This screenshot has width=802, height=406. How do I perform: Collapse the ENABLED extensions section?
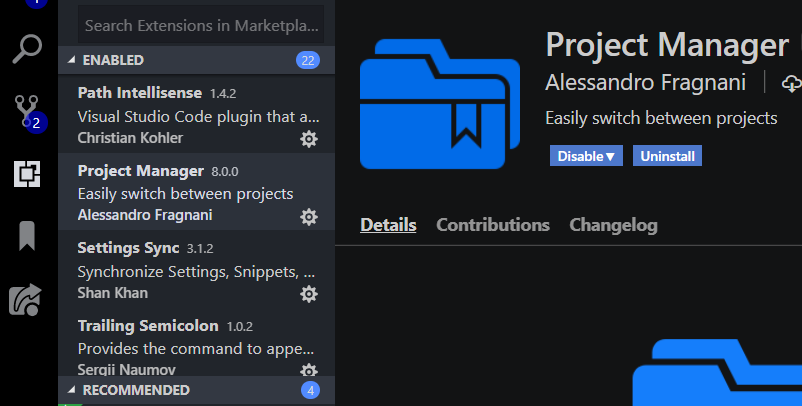coord(72,60)
